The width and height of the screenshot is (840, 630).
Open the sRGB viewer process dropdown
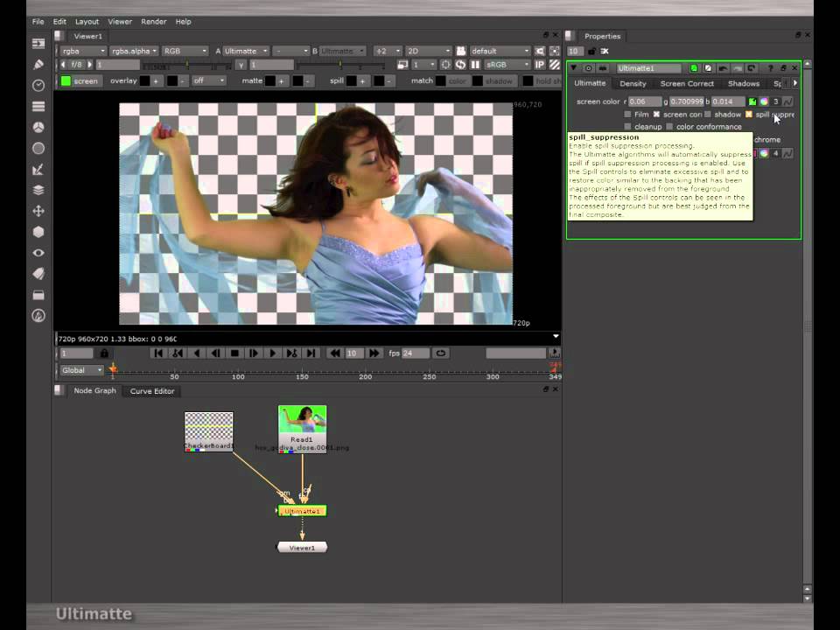(507, 65)
